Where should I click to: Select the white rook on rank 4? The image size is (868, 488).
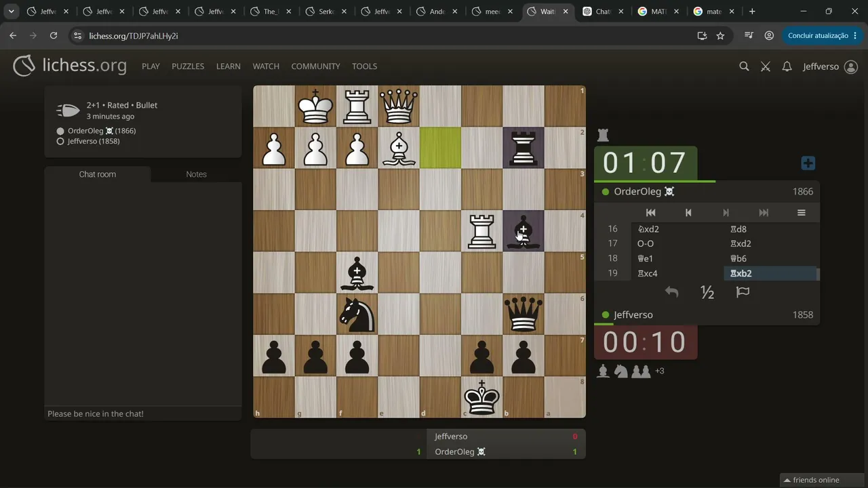click(x=482, y=231)
